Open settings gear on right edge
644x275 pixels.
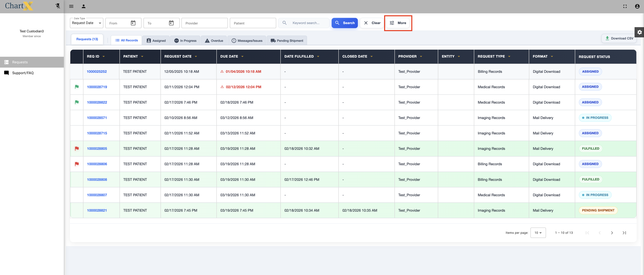pos(640,32)
